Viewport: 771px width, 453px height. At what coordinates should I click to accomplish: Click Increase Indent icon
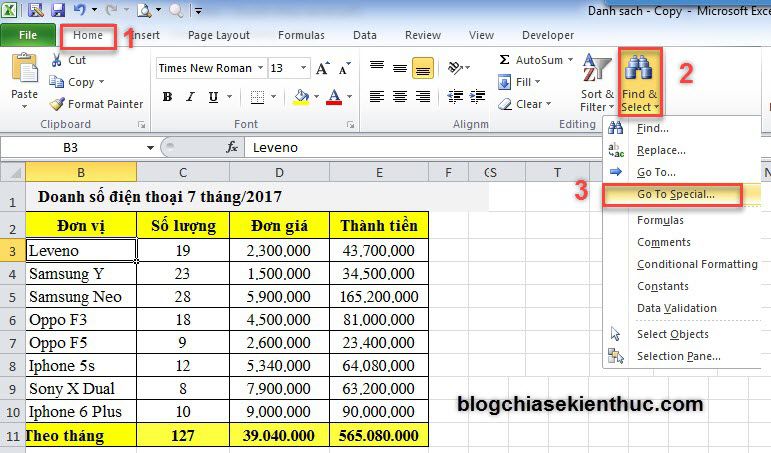point(477,96)
